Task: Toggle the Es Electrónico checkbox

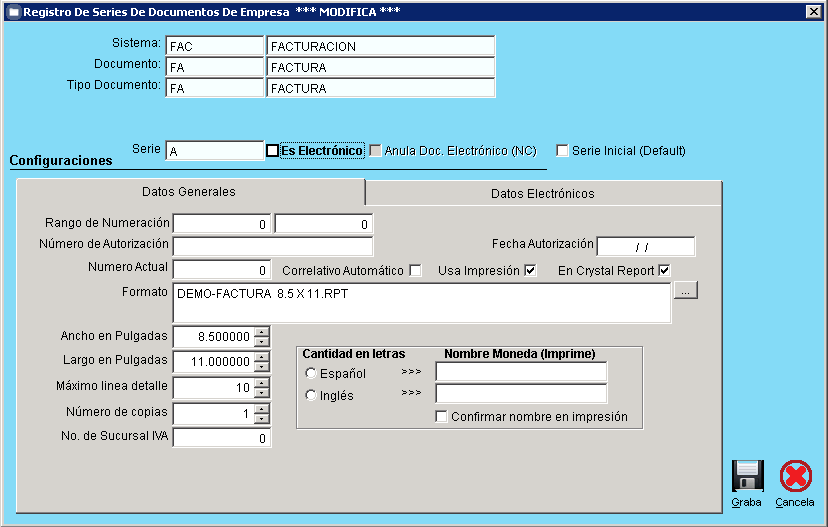Action: click(x=272, y=151)
